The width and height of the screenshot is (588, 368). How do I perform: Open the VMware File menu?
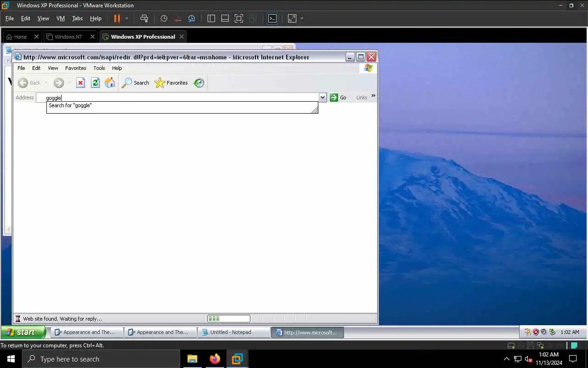[x=10, y=18]
